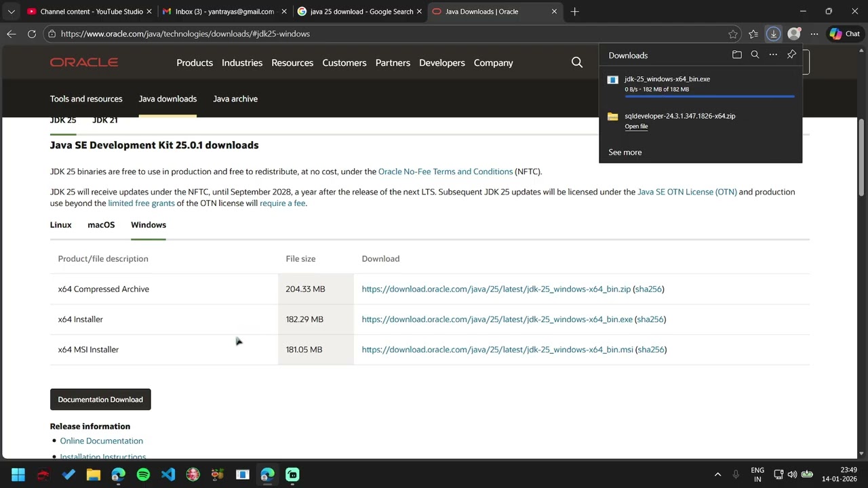
Task: Open downloads folder from Downloads panel
Action: point(736,55)
